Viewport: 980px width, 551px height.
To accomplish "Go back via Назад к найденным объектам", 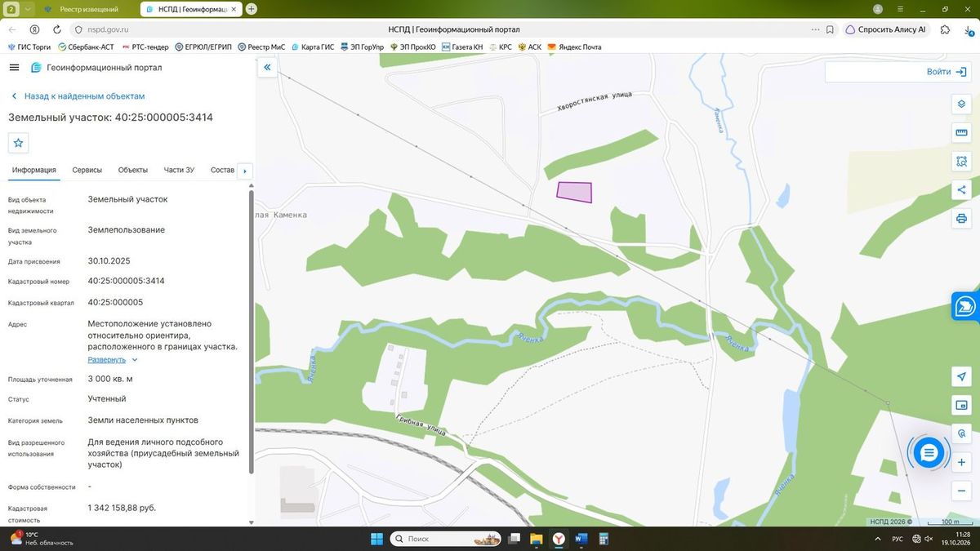I will pos(78,96).
